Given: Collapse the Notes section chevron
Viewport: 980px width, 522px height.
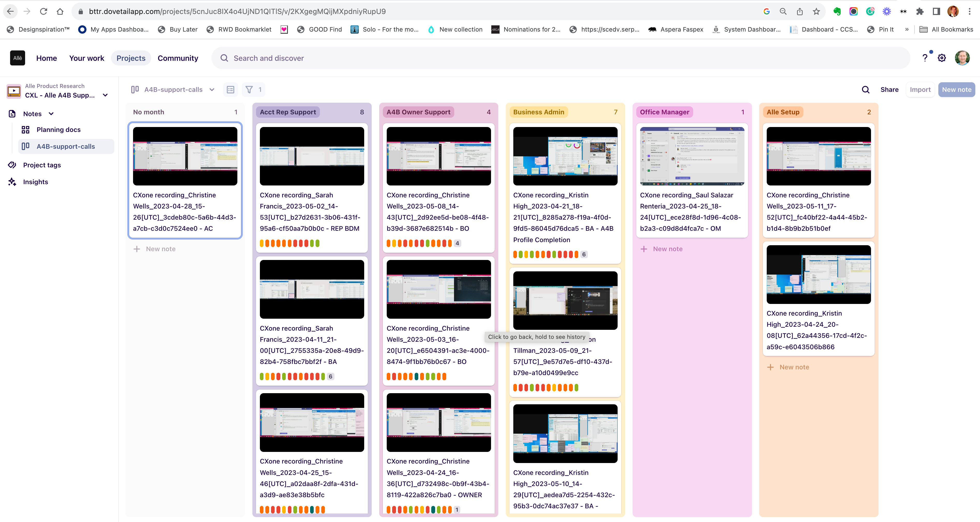Looking at the screenshot, I should tap(51, 114).
